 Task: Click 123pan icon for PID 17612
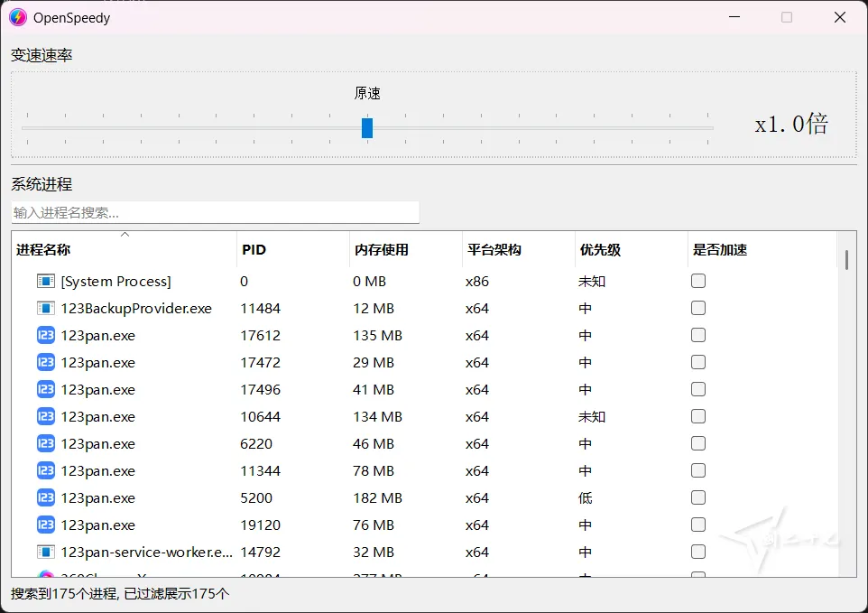[x=46, y=336]
